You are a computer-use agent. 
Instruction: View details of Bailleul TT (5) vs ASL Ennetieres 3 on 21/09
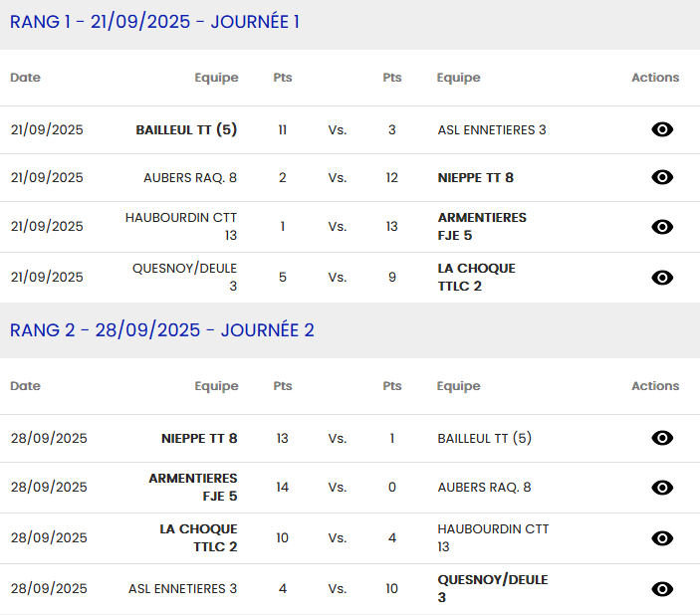662,129
